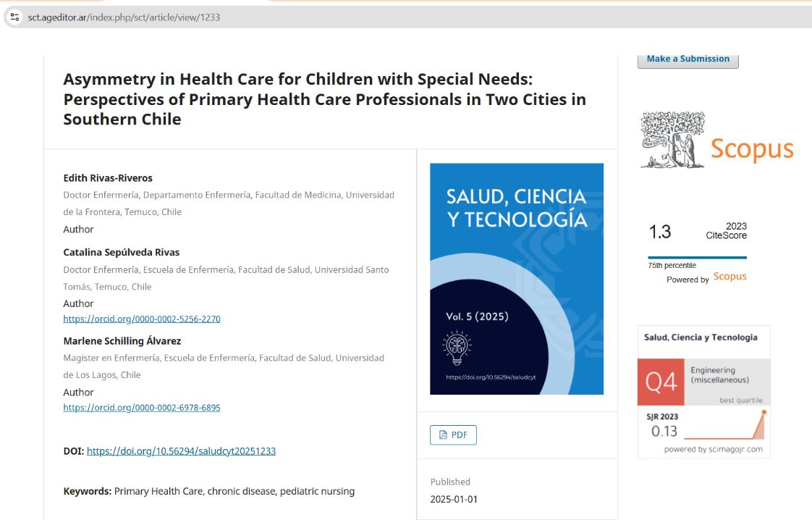This screenshot has width=812, height=520.
Task: Click the Salud, Ciencia y Tecnologia widget title
Action: [x=701, y=337]
